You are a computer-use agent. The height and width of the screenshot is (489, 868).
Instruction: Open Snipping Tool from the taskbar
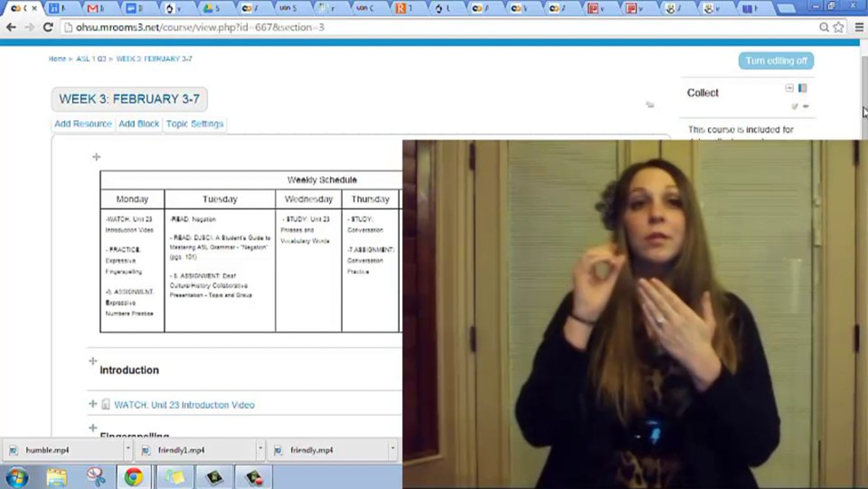click(x=96, y=477)
